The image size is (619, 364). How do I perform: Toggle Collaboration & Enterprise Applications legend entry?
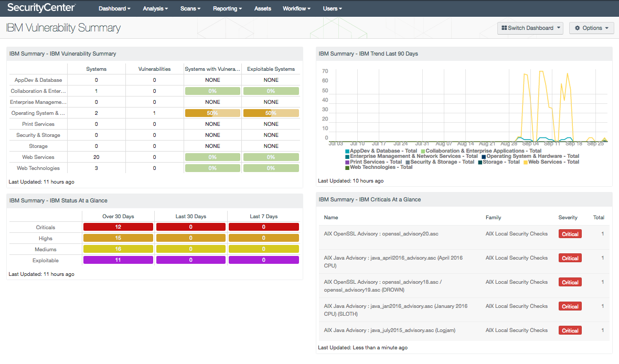pos(481,151)
